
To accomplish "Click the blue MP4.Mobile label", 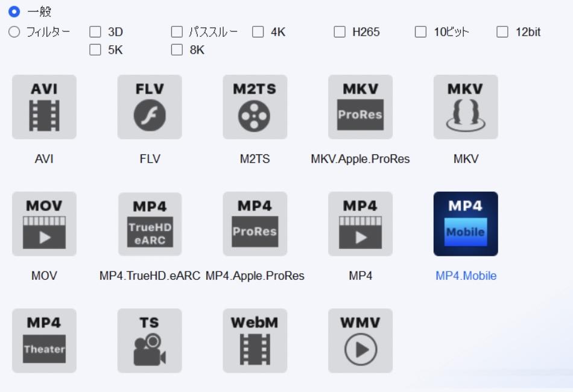I will point(466,276).
